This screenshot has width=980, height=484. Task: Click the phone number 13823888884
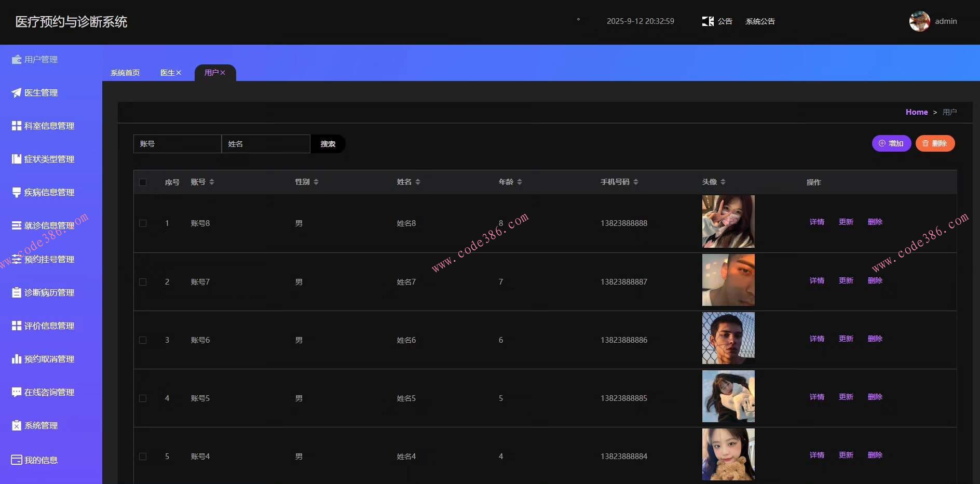(624, 456)
